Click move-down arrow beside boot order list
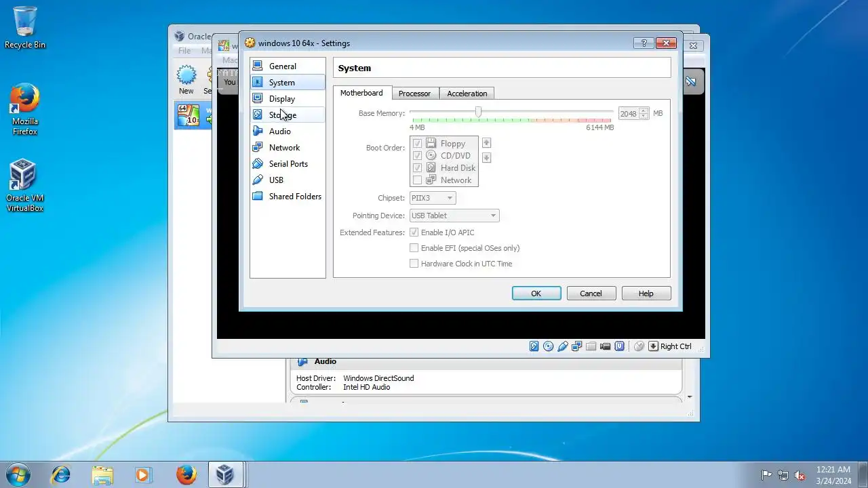The height and width of the screenshot is (488, 868). click(x=486, y=158)
